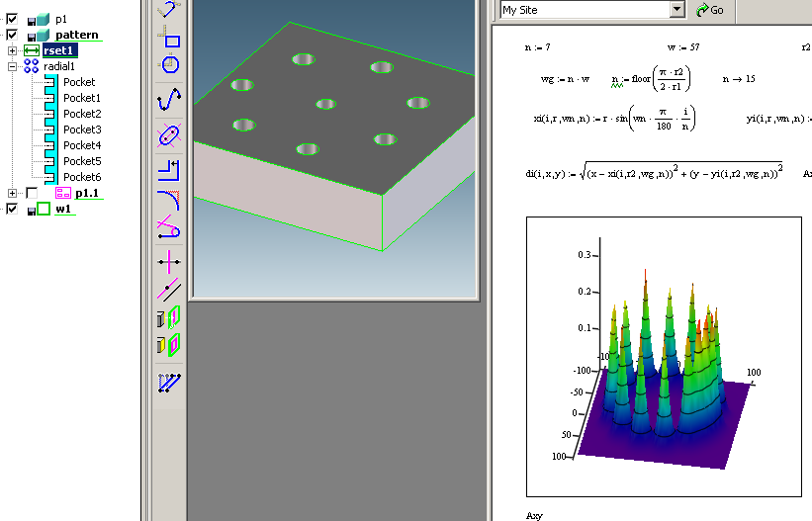Select the parallel construction line tool
This screenshot has height=521, width=812.
click(x=169, y=290)
